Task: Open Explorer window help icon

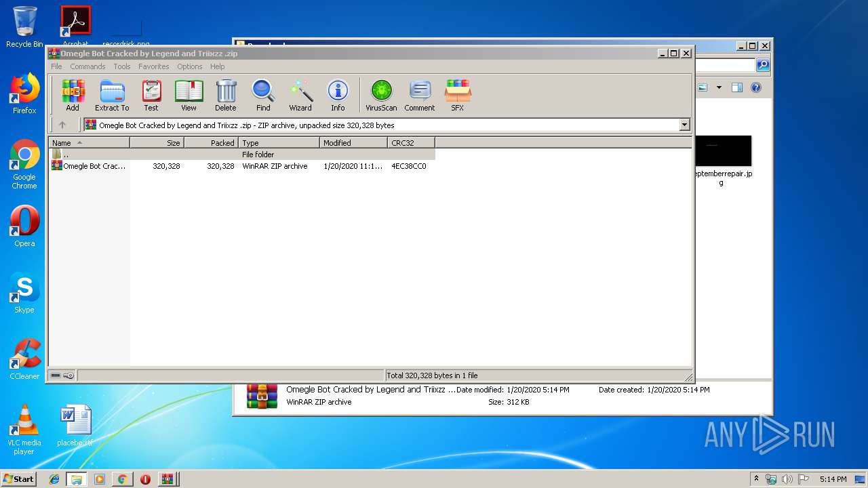Action: pos(756,87)
